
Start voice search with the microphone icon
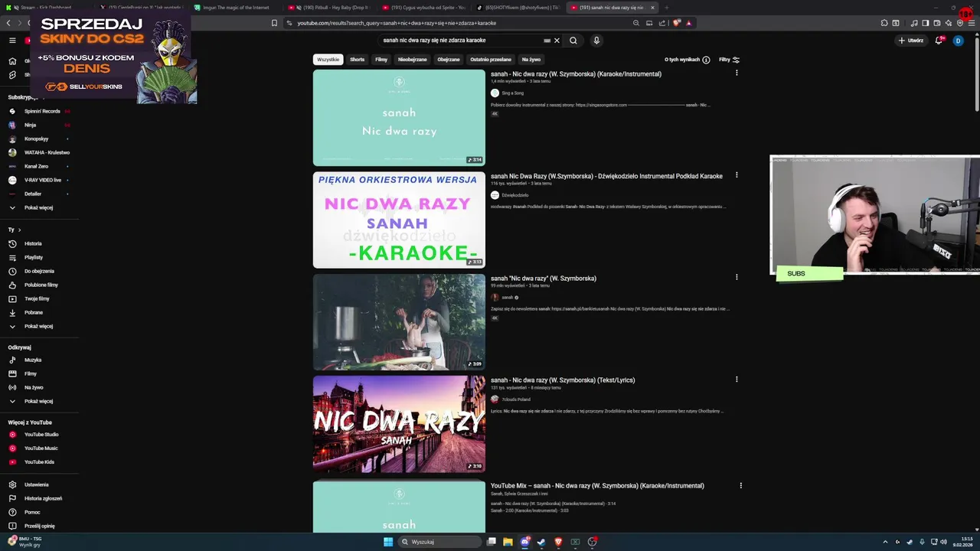point(596,41)
